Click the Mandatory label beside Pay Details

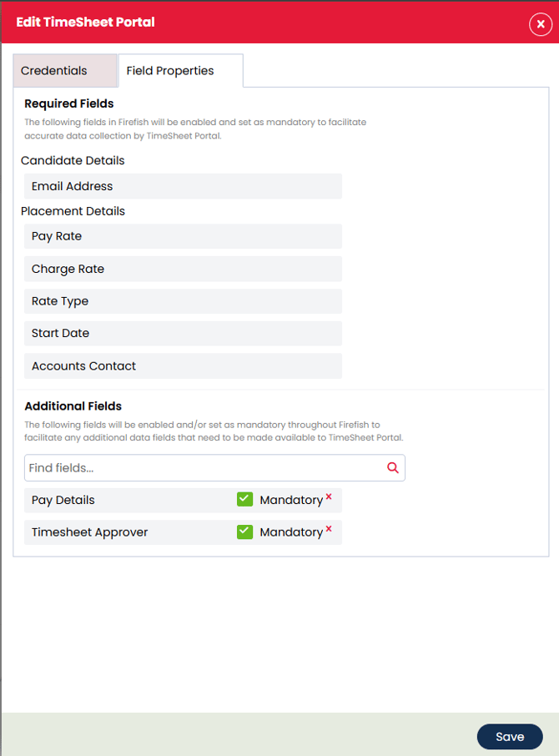tap(290, 501)
